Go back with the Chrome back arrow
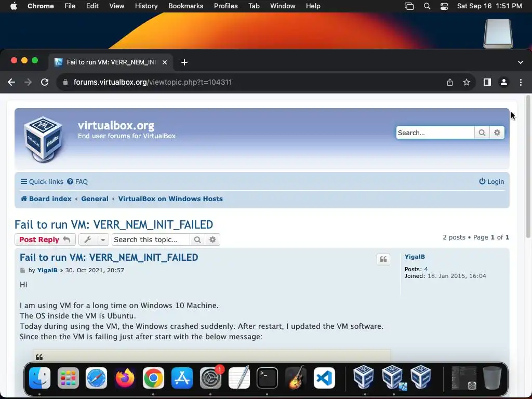532x399 pixels. click(x=11, y=82)
